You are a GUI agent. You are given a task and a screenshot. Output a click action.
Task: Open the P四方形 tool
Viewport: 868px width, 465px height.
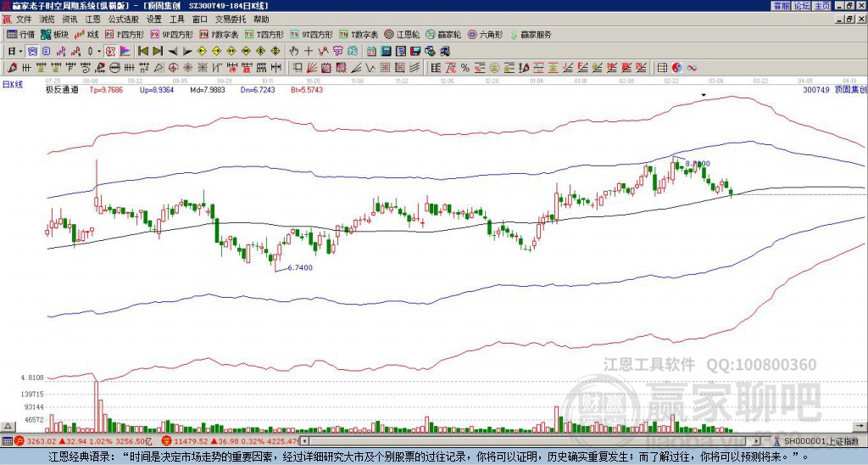pos(125,34)
